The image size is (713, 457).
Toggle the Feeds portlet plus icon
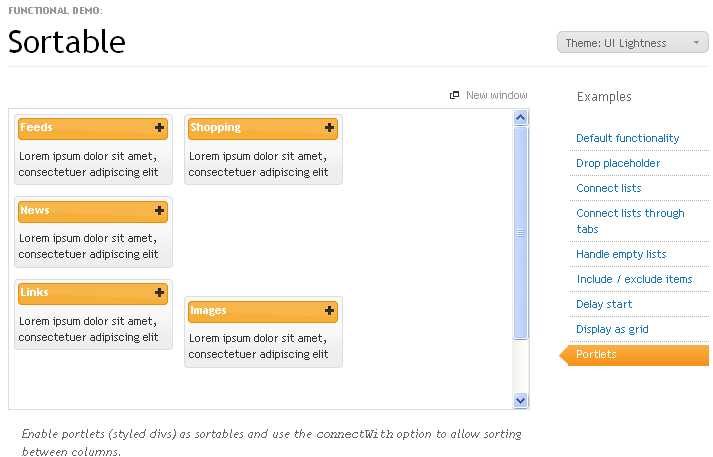(x=159, y=128)
